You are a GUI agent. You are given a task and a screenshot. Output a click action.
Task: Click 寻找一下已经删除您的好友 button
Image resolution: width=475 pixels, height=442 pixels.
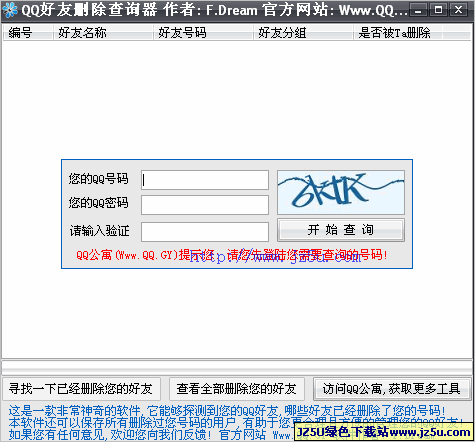click(x=81, y=389)
